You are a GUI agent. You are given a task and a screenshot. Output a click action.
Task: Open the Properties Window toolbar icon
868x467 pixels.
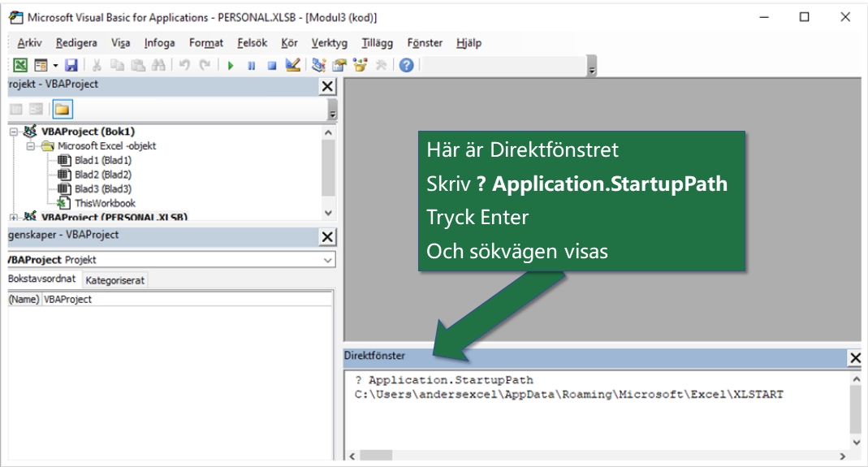[339, 65]
